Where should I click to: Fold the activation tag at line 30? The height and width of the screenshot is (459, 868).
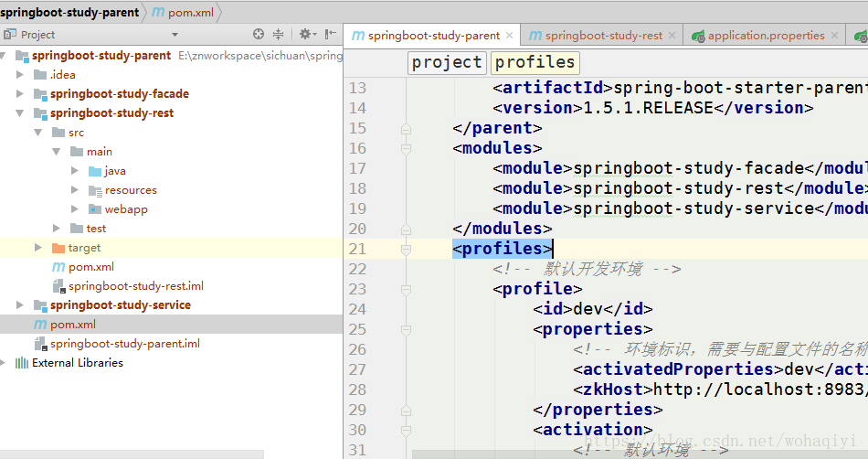pyautogui.click(x=406, y=431)
